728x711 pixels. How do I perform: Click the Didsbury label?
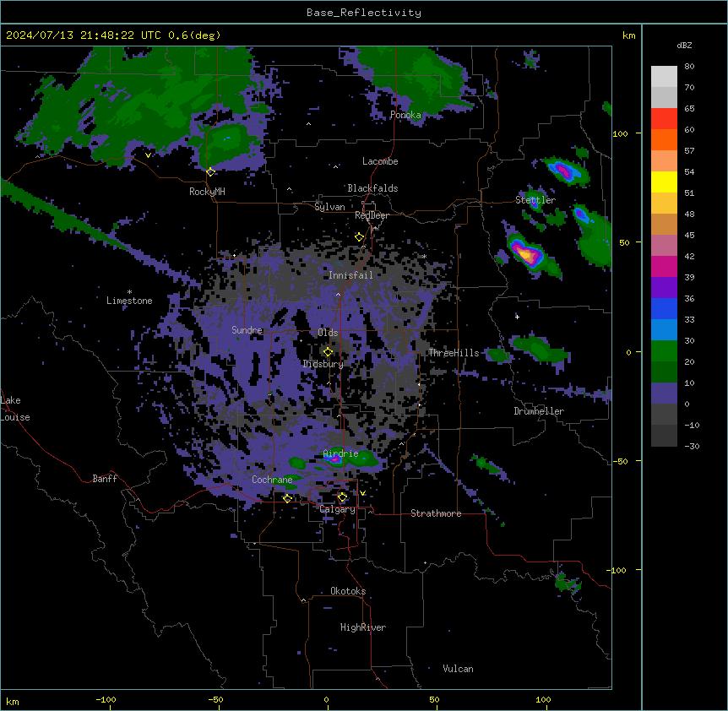click(323, 364)
